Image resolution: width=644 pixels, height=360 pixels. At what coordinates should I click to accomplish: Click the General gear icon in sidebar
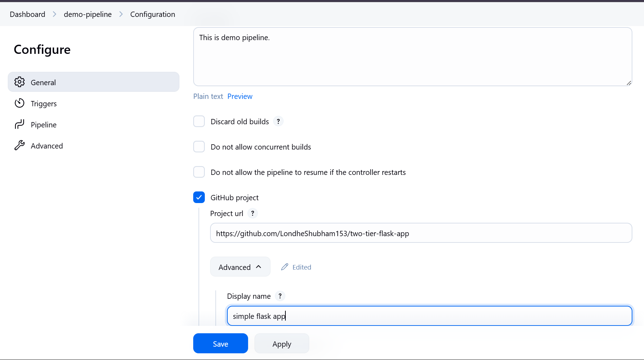click(x=20, y=82)
